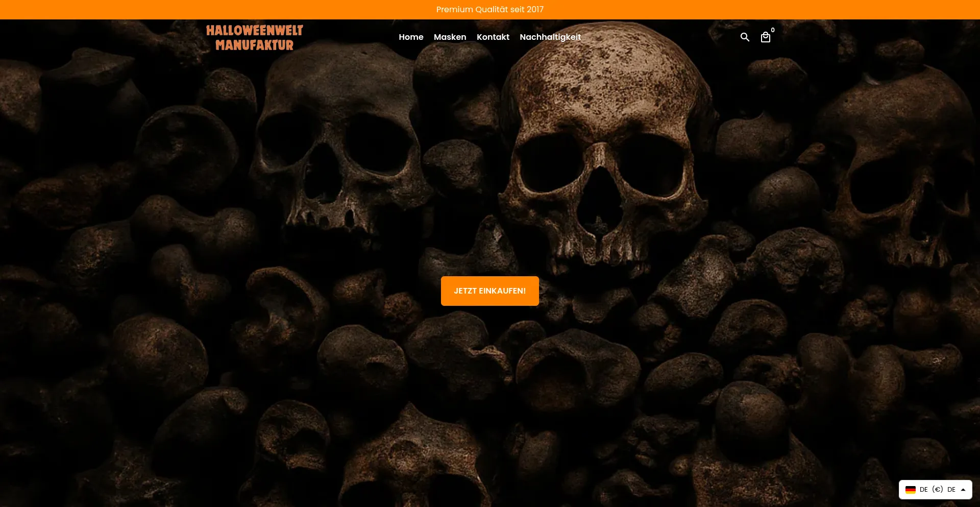Click the German flag icon

click(910, 490)
